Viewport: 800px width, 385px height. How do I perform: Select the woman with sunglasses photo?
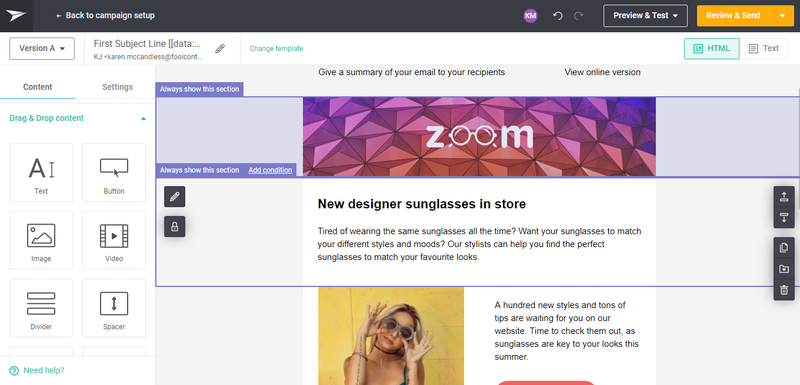point(391,336)
